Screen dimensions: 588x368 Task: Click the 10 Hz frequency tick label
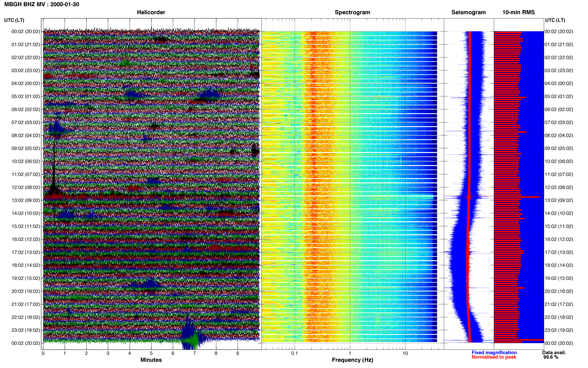coord(405,353)
